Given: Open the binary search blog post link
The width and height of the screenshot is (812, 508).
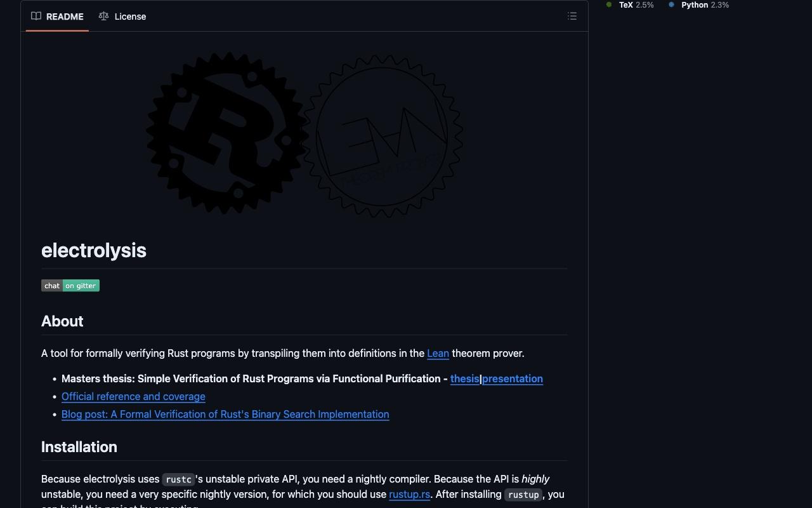Looking at the screenshot, I should tap(225, 415).
